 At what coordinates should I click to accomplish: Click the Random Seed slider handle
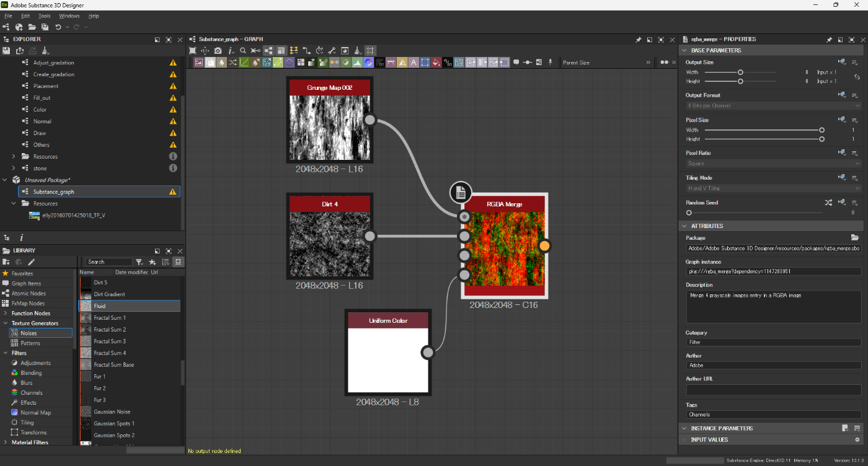[689, 213]
